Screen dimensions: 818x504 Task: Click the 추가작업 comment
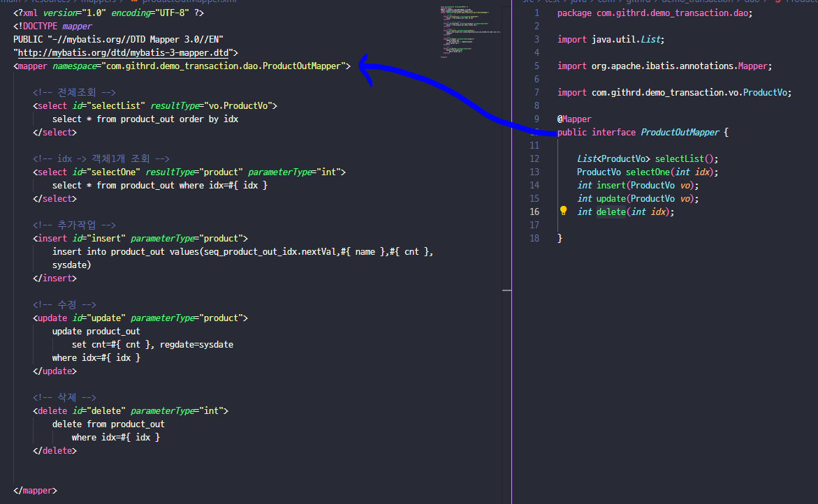coord(74,225)
